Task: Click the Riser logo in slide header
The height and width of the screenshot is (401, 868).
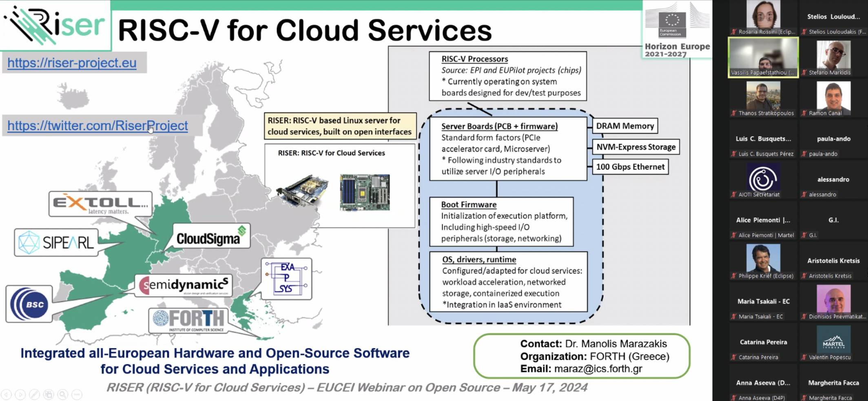Action: tap(55, 24)
